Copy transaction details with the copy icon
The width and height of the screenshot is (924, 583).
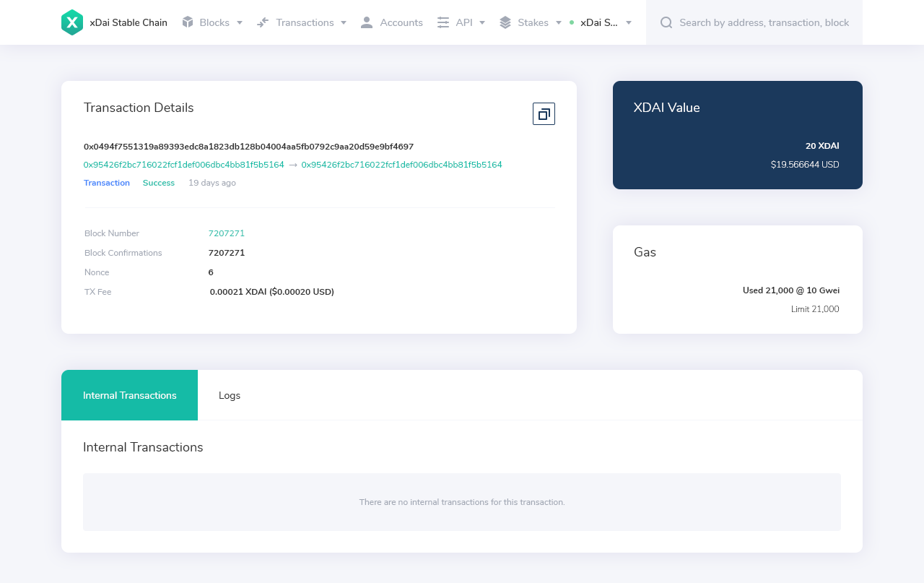(544, 113)
